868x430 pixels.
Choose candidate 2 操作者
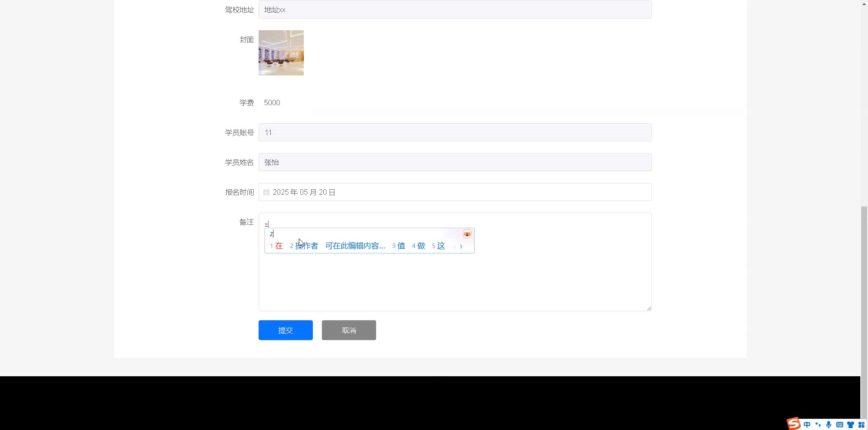[x=304, y=246]
